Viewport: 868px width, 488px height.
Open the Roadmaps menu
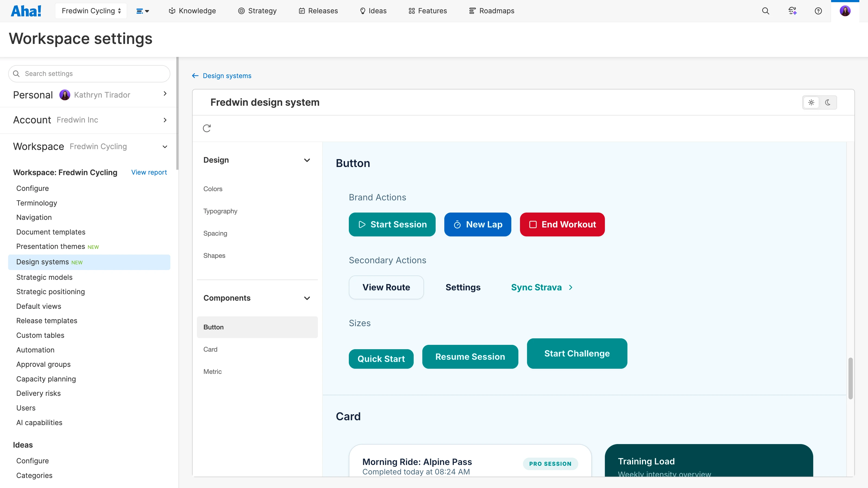pyautogui.click(x=492, y=11)
